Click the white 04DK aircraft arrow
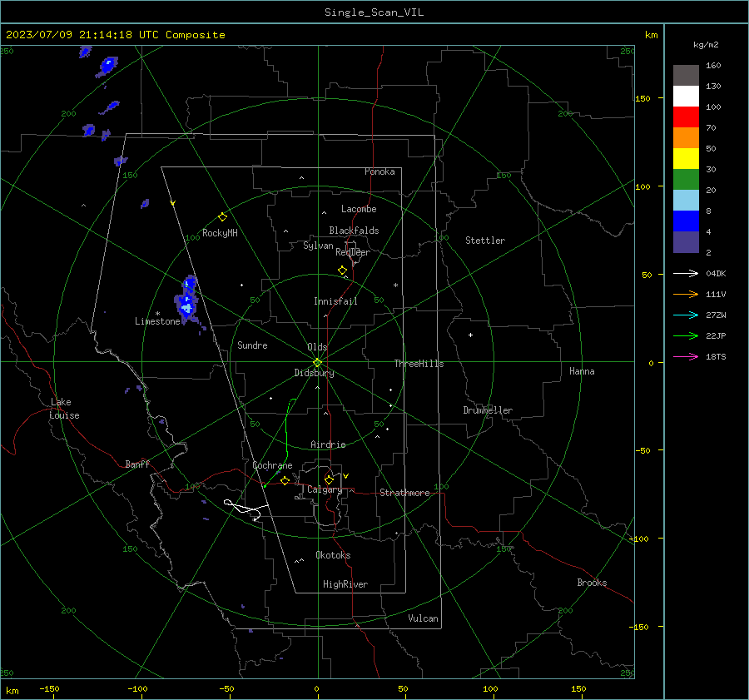This screenshot has width=749, height=700. point(686,273)
